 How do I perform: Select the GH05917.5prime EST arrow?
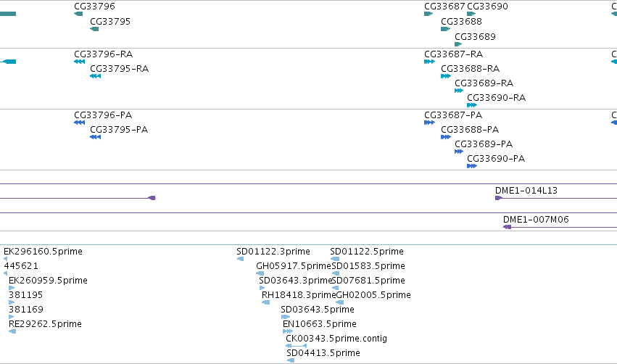[260, 273]
